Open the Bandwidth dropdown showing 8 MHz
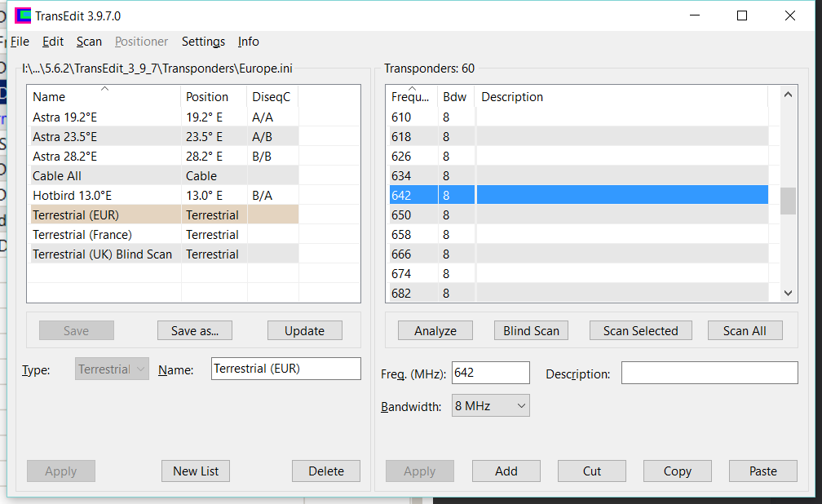 tap(491, 406)
